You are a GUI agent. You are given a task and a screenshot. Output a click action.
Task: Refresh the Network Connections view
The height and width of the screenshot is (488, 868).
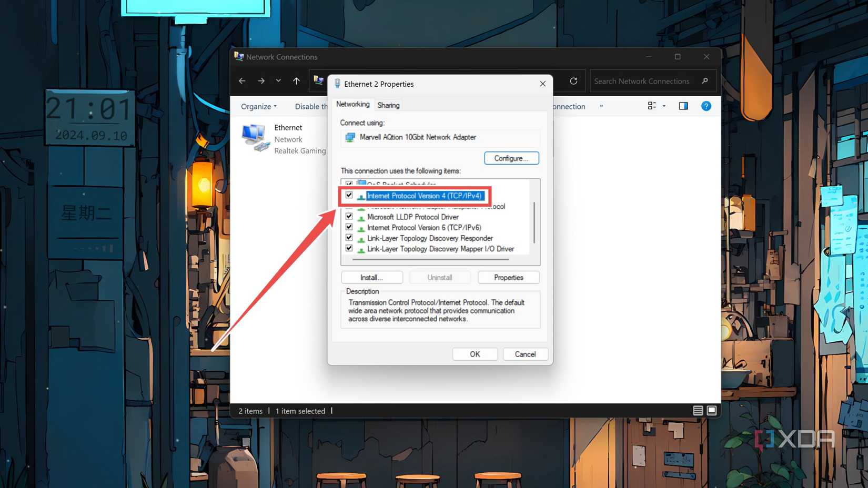point(573,81)
